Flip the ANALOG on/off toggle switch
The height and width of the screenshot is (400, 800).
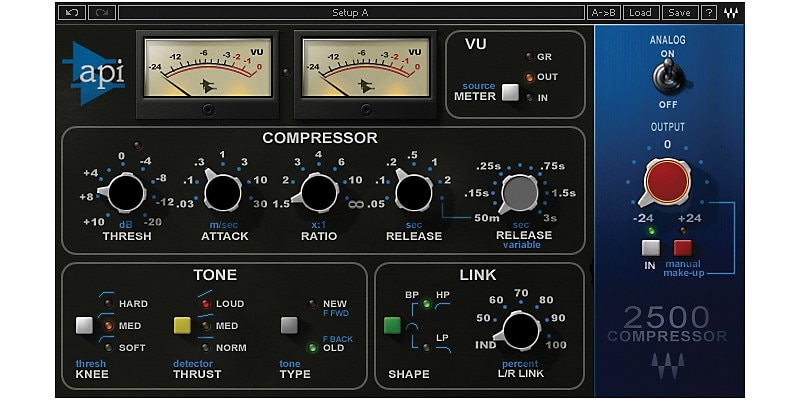(666, 77)
